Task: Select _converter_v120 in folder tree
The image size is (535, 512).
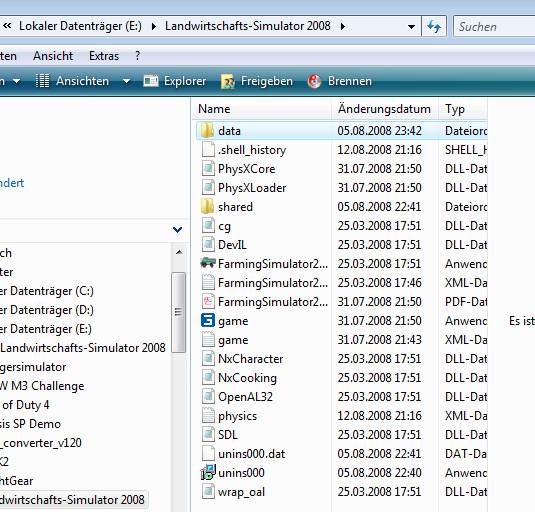Action: [x=41, y=443]
